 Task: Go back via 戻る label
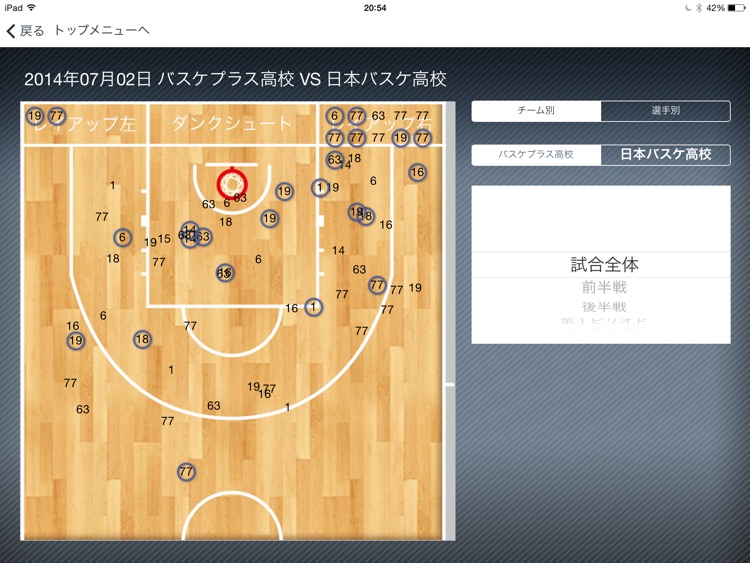point(32,31)
